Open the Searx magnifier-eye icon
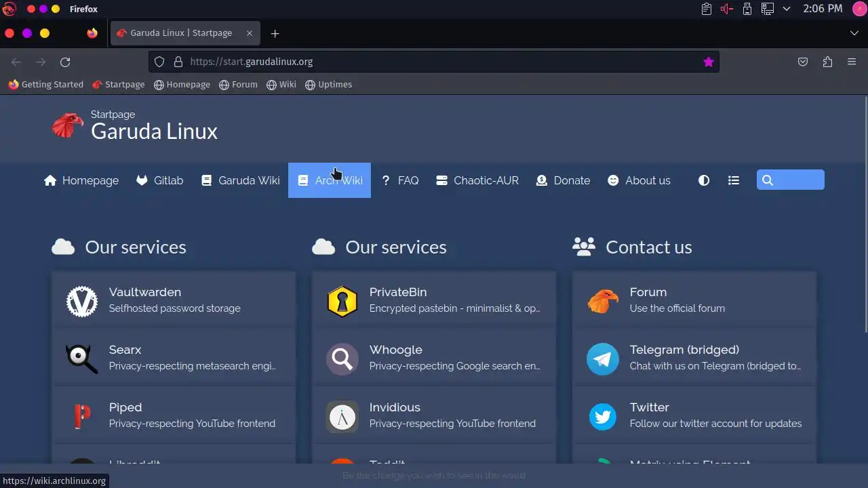 pos(82,359)
